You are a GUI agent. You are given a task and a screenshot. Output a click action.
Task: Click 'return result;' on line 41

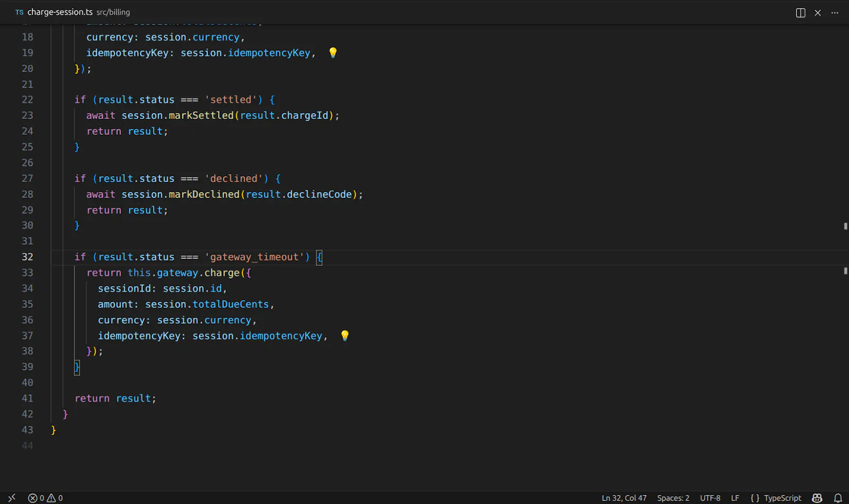[x=115, y=398]
